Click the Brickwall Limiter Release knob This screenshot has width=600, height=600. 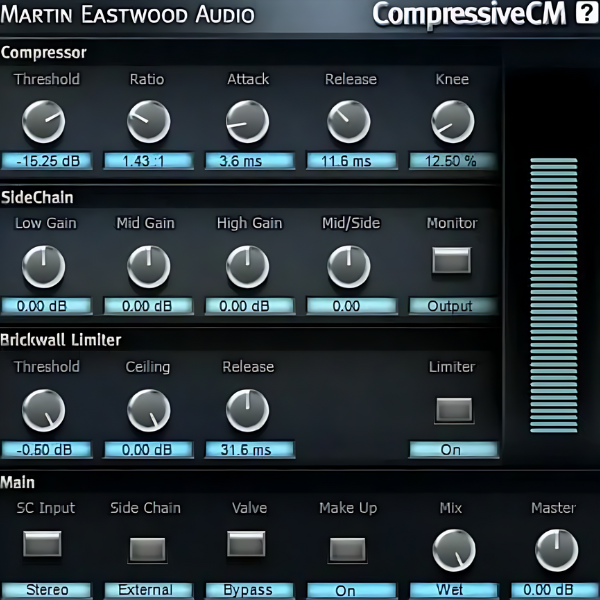click(248, 411)
